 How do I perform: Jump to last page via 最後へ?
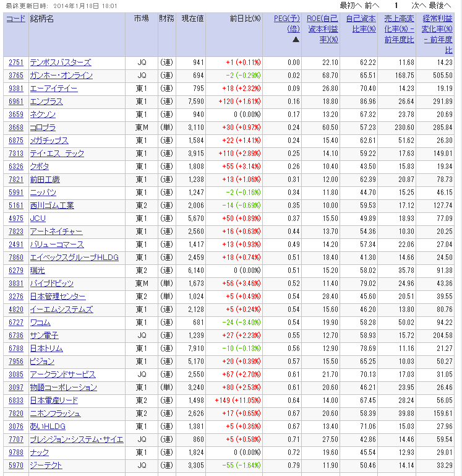(x=440, y=5)
